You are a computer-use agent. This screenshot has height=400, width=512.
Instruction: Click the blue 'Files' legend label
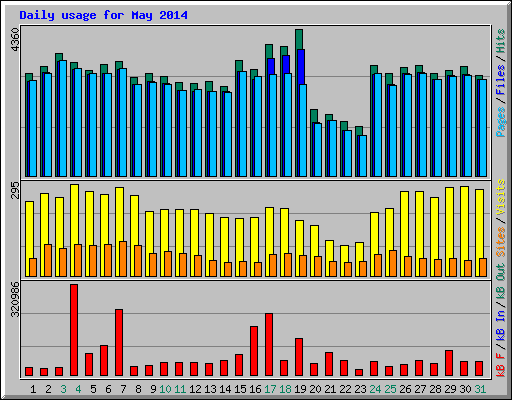click(x=500, y=80)
